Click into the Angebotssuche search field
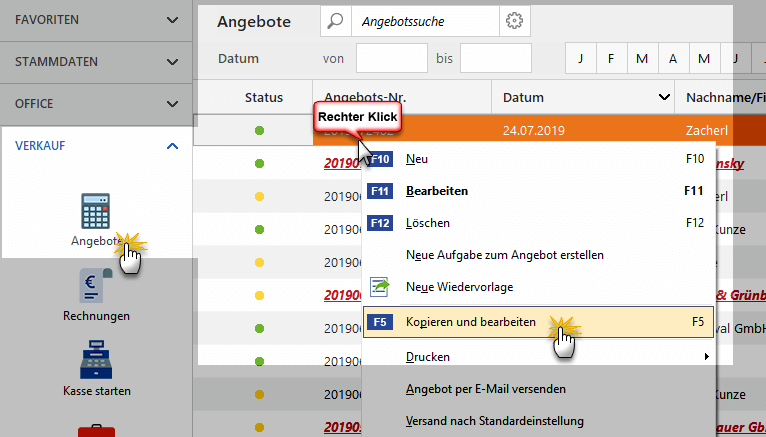This screenshot has width=766, height=437. (x=425, y=21)
